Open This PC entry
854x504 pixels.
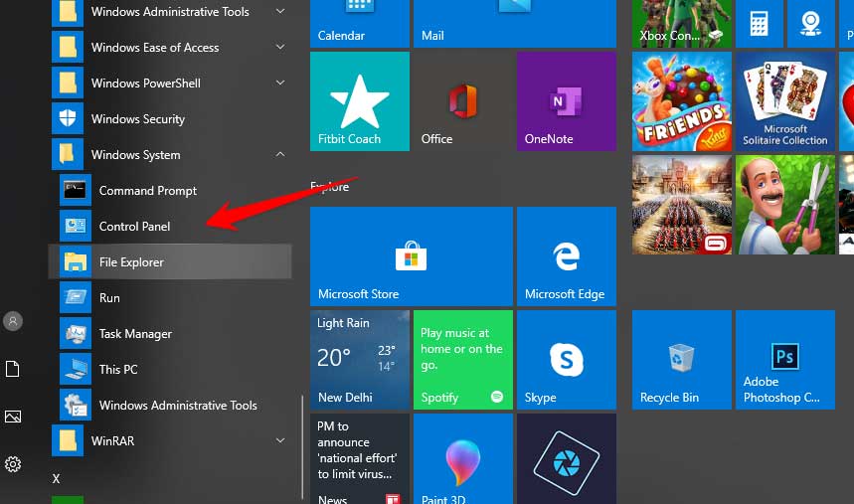tap(170, 370)
